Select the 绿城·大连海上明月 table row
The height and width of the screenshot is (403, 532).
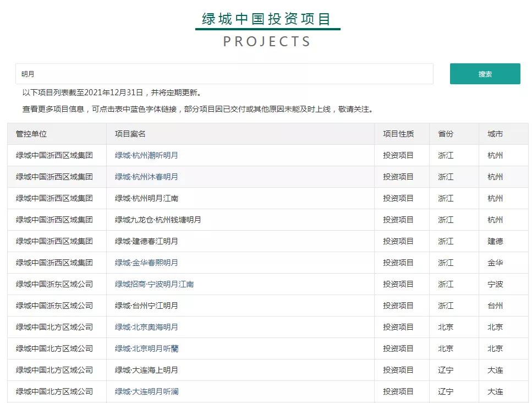coord(266,370)
